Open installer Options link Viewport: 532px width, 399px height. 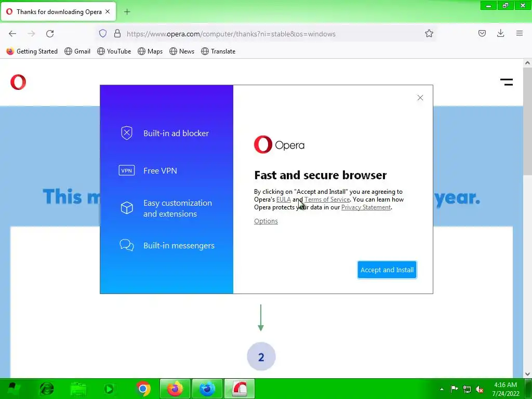click(265, 221)
